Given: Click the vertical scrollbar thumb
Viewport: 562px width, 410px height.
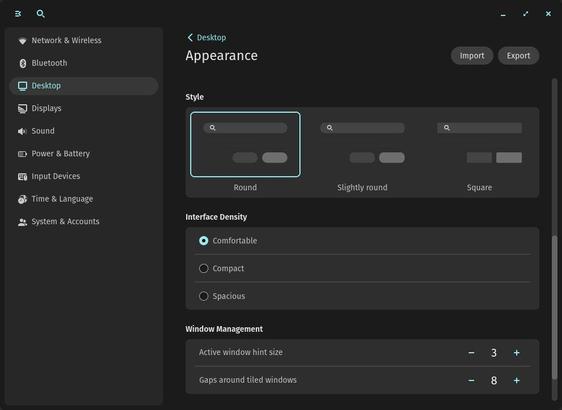Looking at the screenshot, I should point(554,307).
